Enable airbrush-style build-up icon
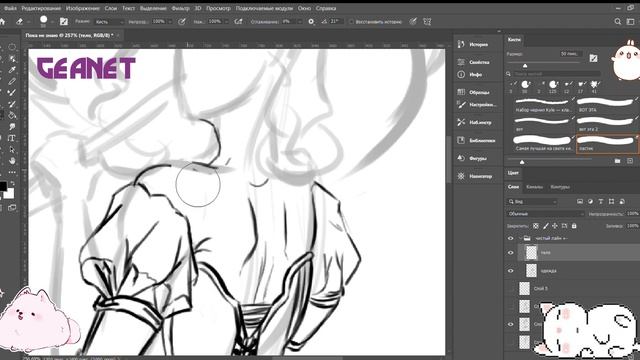The width and height of the screenshot is (640, 360). pyautogui.click(x=238, y=22)
